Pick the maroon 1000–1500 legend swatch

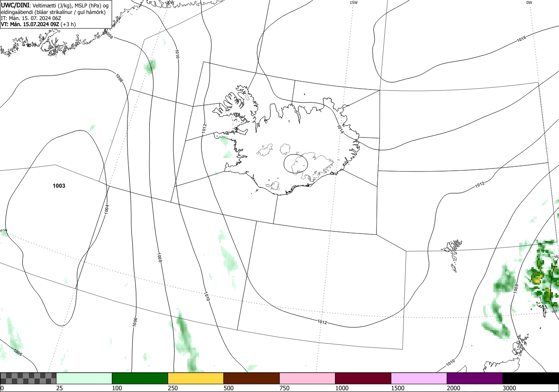[x=363, y=378]
